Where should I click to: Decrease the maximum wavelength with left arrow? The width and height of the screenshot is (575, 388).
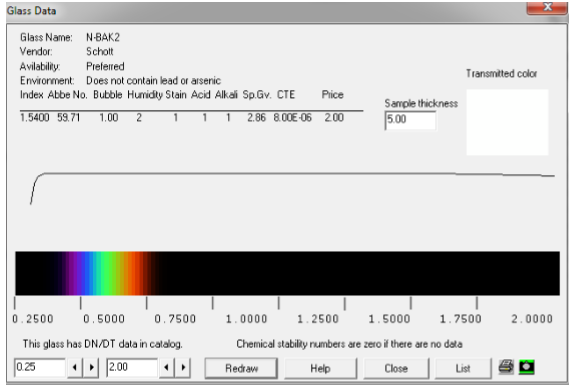click(166, 367)
